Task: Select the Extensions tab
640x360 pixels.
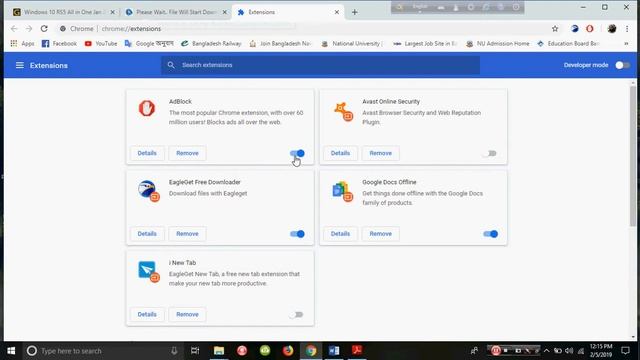Action: 286,12
